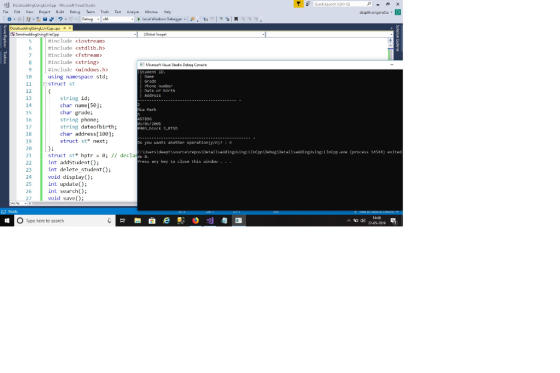Open the View menu
The image size is (560, 373).
tap(30, 12)
